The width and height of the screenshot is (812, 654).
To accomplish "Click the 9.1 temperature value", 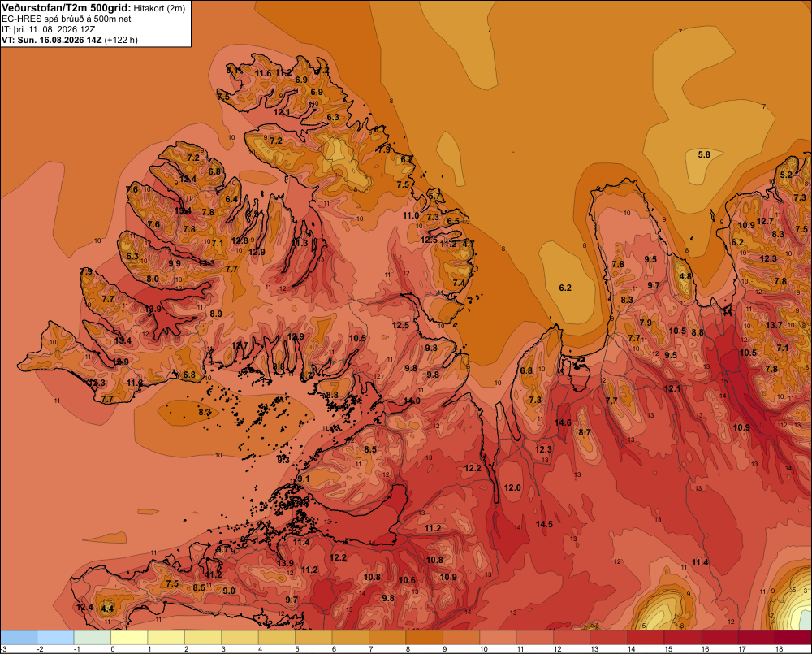I will (x=304, y=479).
